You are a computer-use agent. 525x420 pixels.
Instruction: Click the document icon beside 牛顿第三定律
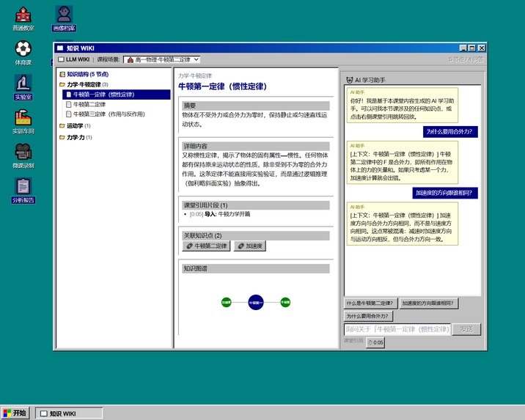[69, 114]
